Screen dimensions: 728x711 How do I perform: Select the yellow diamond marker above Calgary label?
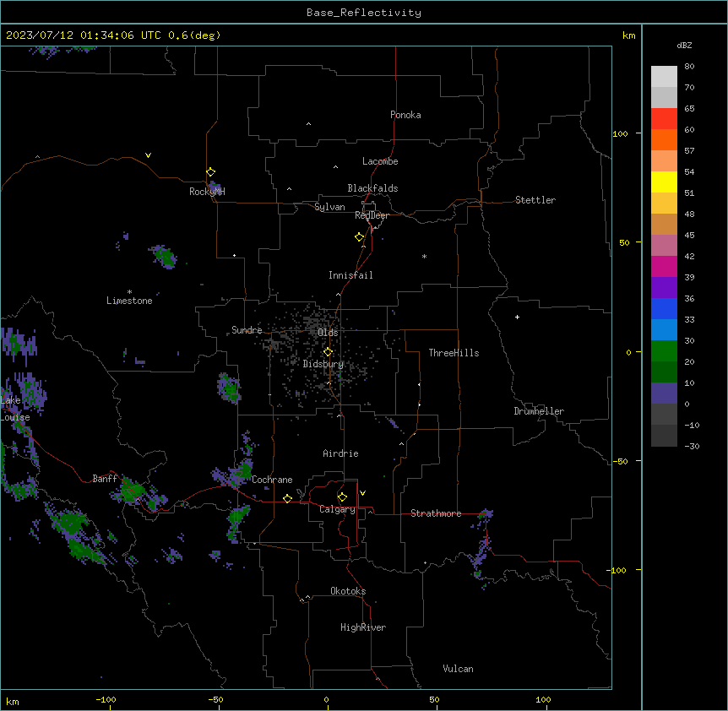point(342,497)
